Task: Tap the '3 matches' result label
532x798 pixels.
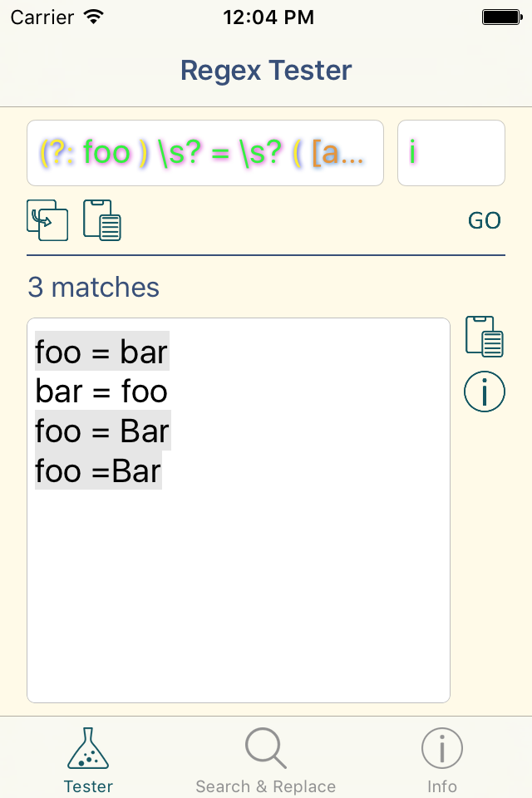Action: 94,287
